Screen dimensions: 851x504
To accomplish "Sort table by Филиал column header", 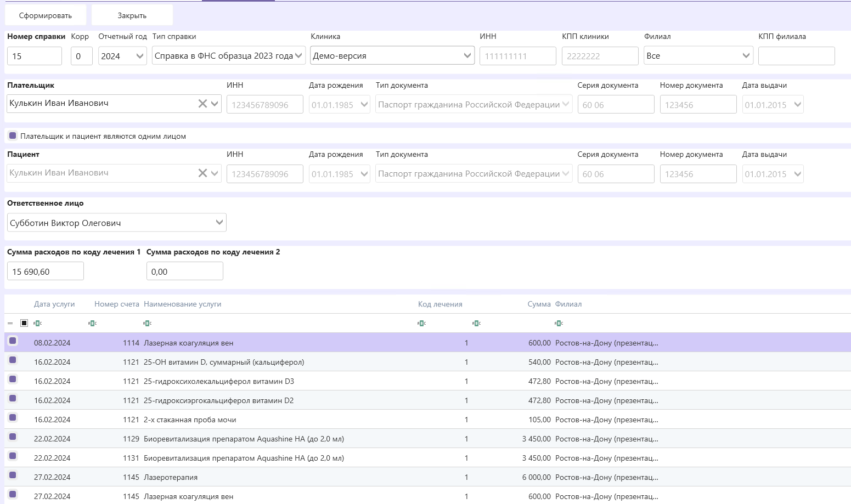I will click(x=568, y=304).
